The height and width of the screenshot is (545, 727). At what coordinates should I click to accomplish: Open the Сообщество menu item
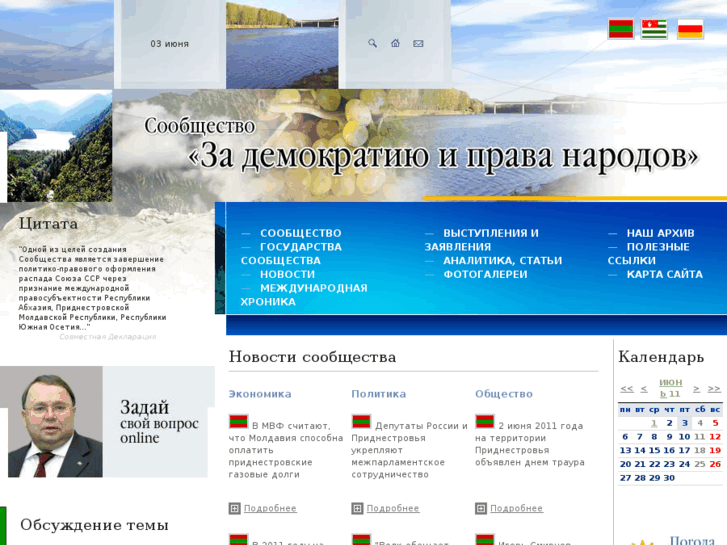(x=300, y=233)
